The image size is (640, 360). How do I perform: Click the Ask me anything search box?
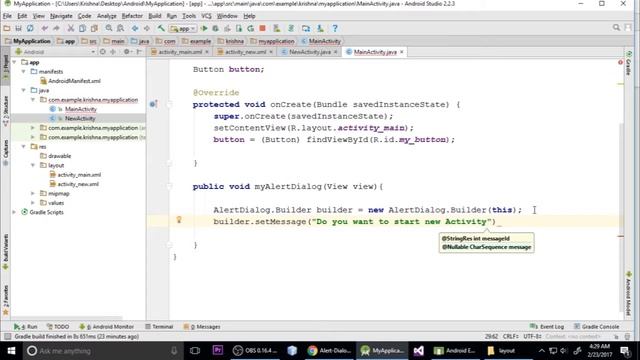(102, 351)
